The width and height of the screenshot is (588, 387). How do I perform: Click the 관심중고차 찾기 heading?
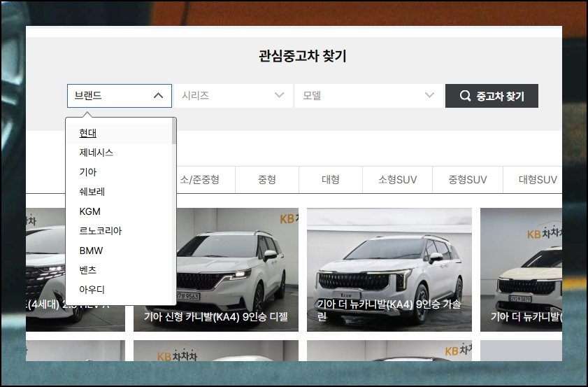(x=302, y=56)
